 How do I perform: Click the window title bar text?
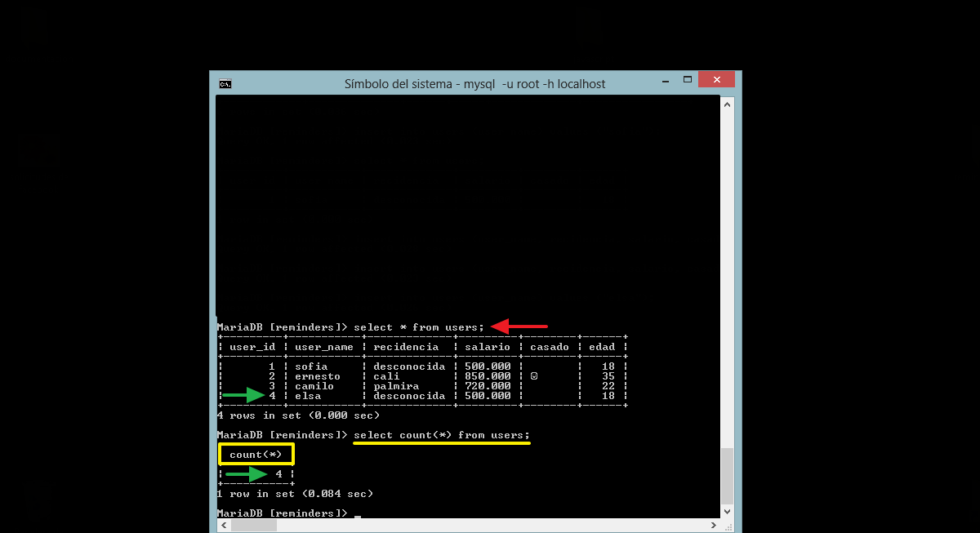click(474, 84)
